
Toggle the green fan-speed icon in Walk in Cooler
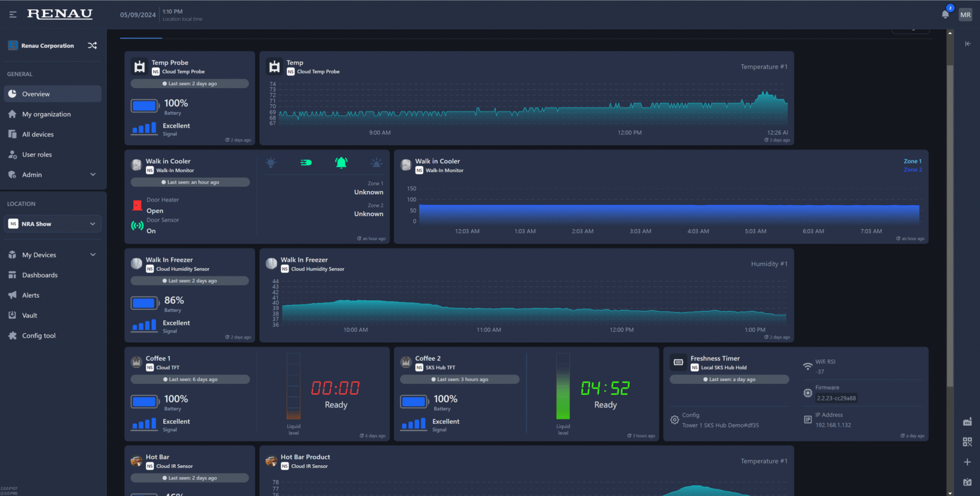point(306,162)
